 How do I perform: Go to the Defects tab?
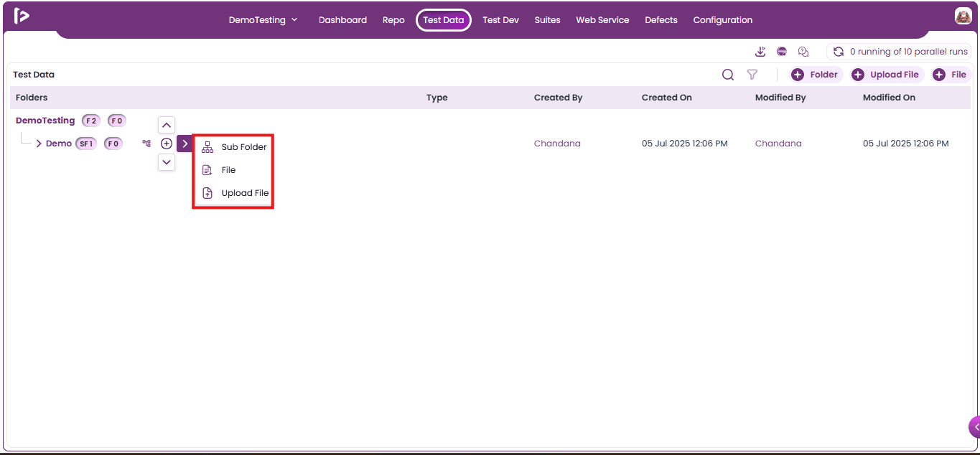coord(661,20)
